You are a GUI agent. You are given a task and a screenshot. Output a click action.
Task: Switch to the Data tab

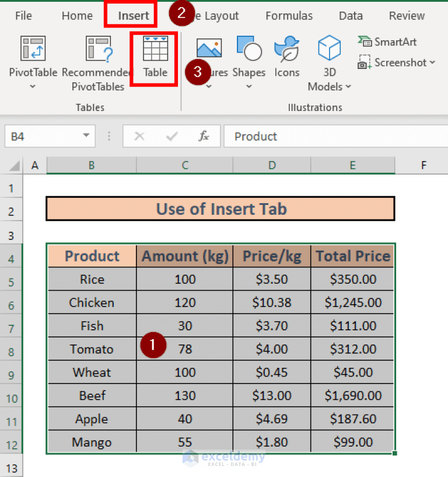[x=351, y=16]
